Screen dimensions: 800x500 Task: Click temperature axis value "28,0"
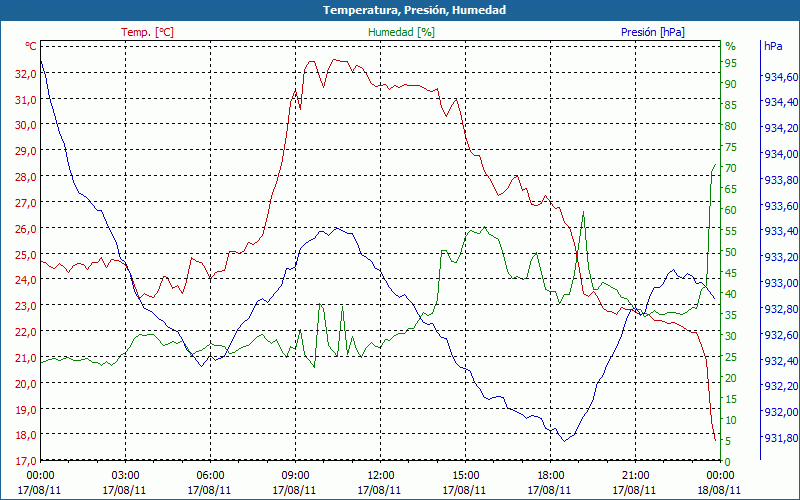26,177
